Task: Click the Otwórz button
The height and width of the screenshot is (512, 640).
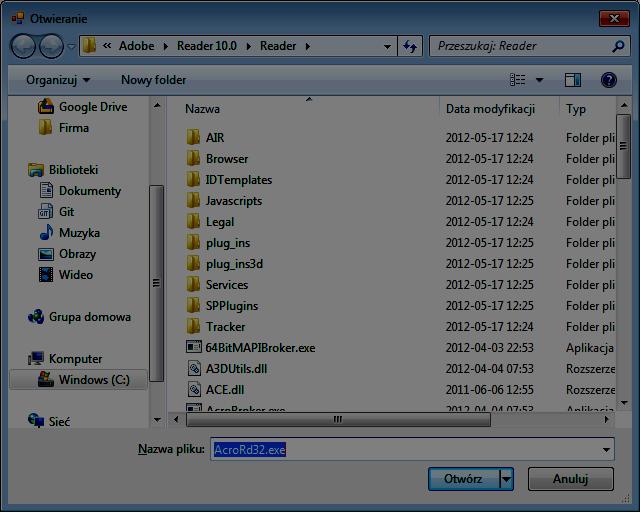Action: coord(464,479)
